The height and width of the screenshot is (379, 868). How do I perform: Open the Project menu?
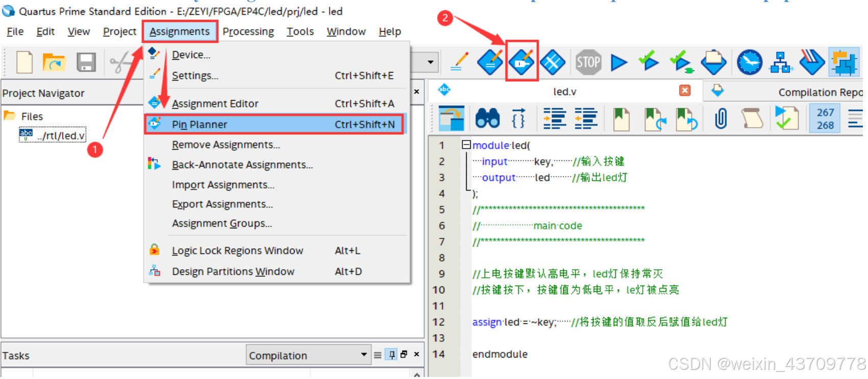point(119,32)
